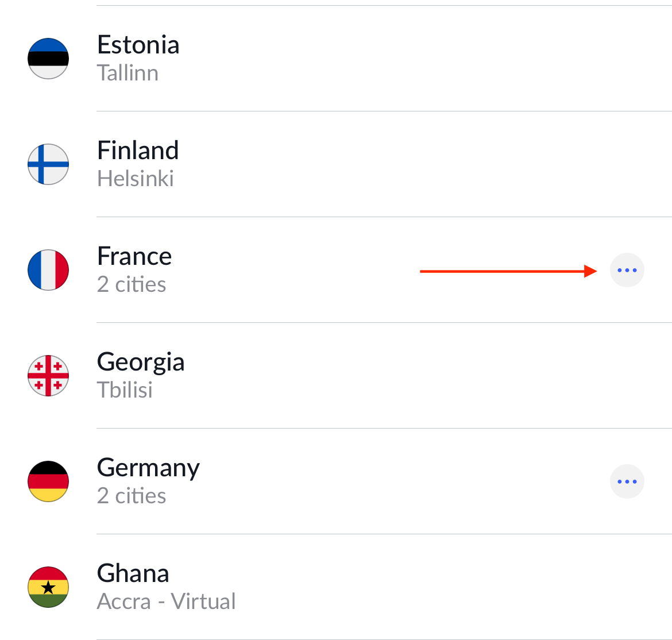Tap Germany's "2 cities" subtitle

pos(132,496)
